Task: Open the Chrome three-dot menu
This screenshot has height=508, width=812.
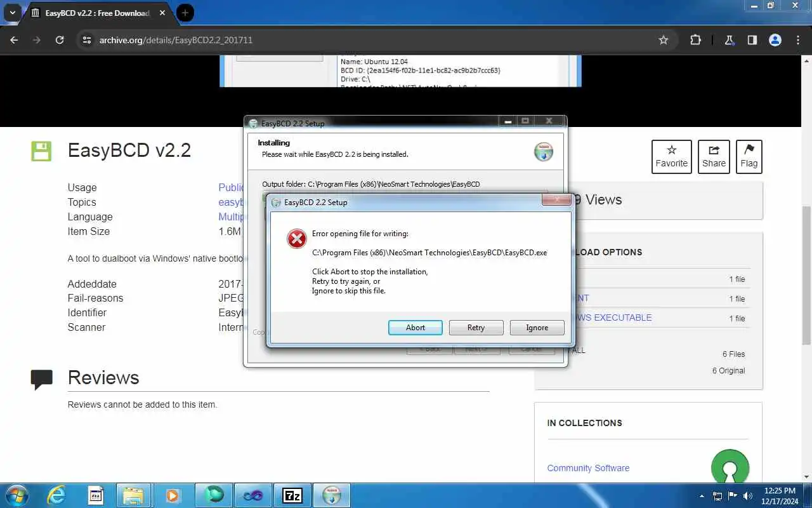Action: 798,40
